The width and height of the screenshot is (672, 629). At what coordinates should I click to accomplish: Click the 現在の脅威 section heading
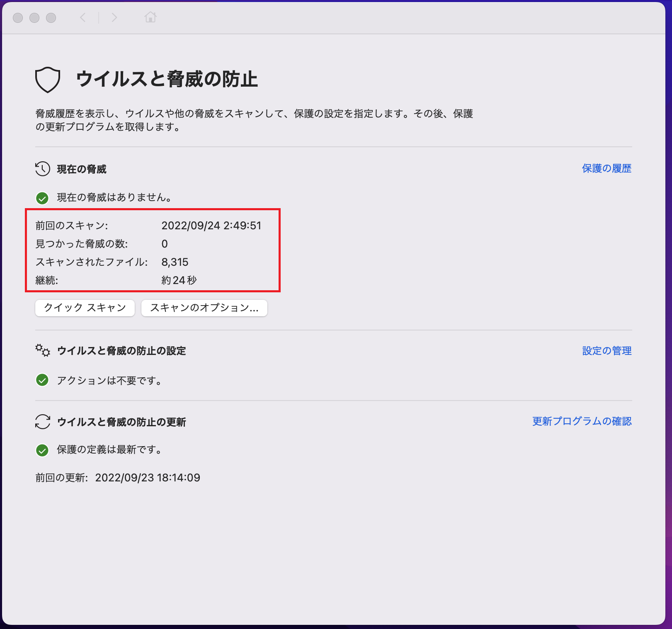pos(82,169)
